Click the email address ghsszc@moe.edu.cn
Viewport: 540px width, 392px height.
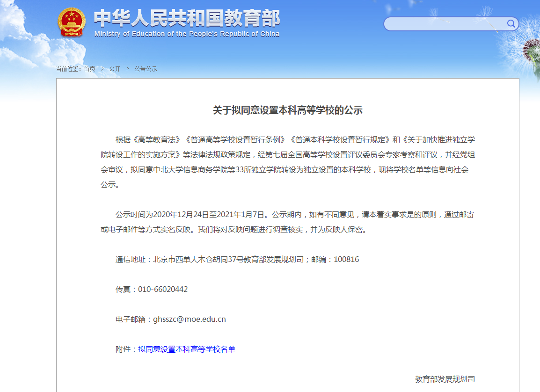[190, 319]
